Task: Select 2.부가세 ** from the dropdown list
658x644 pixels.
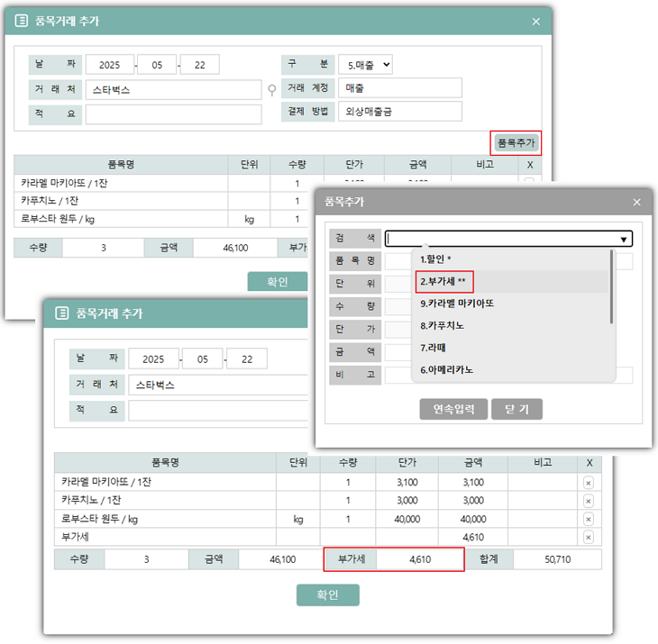Action: click(512, 281)
